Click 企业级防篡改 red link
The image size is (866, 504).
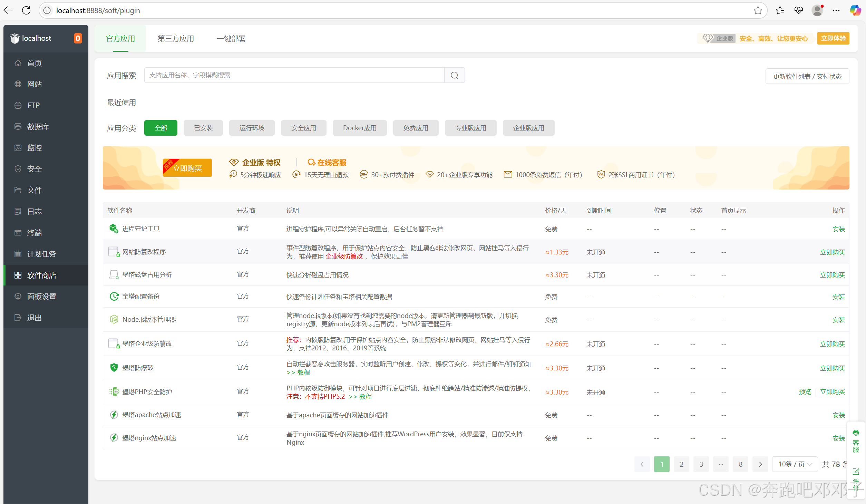[x=344, y=256]
